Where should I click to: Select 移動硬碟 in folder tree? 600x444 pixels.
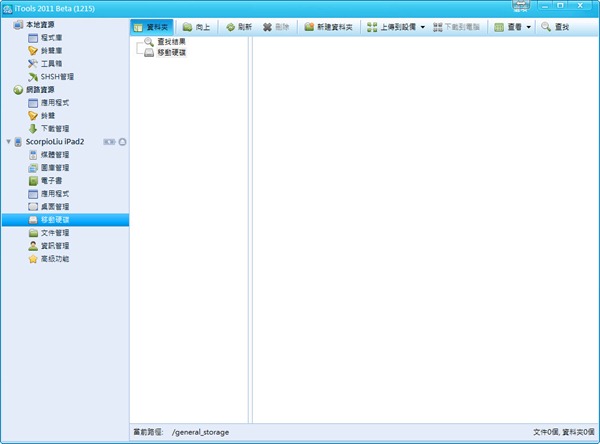coord(171,52)
